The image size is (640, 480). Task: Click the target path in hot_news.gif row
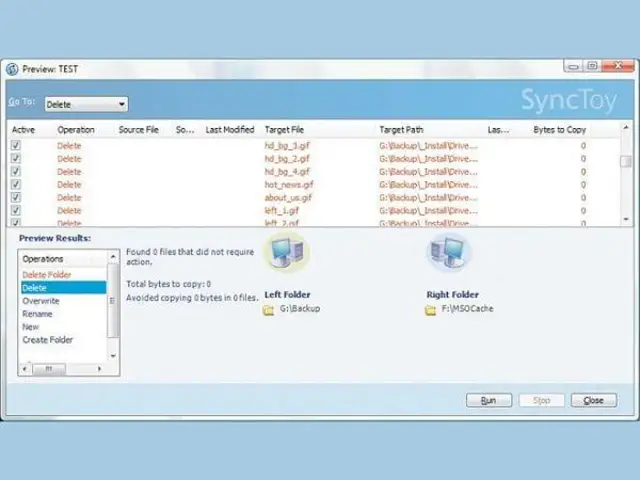(428, 184)
